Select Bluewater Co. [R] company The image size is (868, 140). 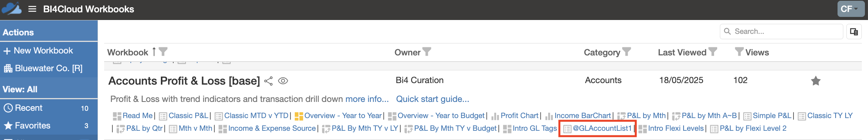pyautogui.click(x=43, y=68)
